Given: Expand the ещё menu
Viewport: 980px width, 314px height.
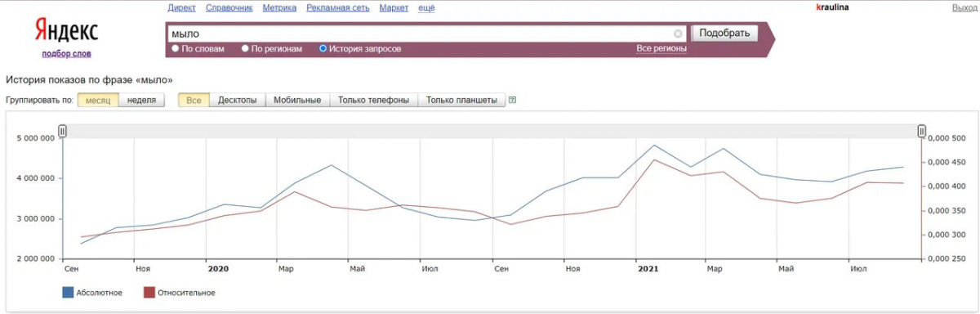Looking at the screenshot, I should click(426, 7).
